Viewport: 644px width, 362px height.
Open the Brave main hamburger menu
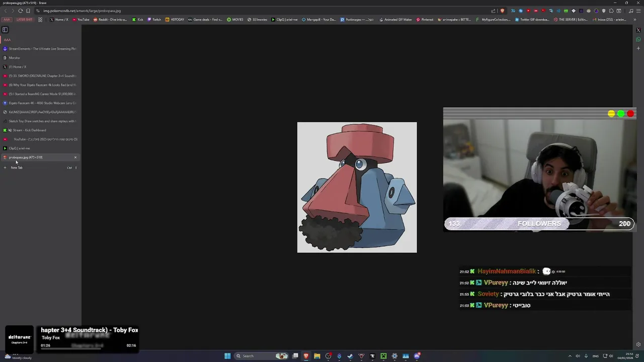click(x=638, y=11)
